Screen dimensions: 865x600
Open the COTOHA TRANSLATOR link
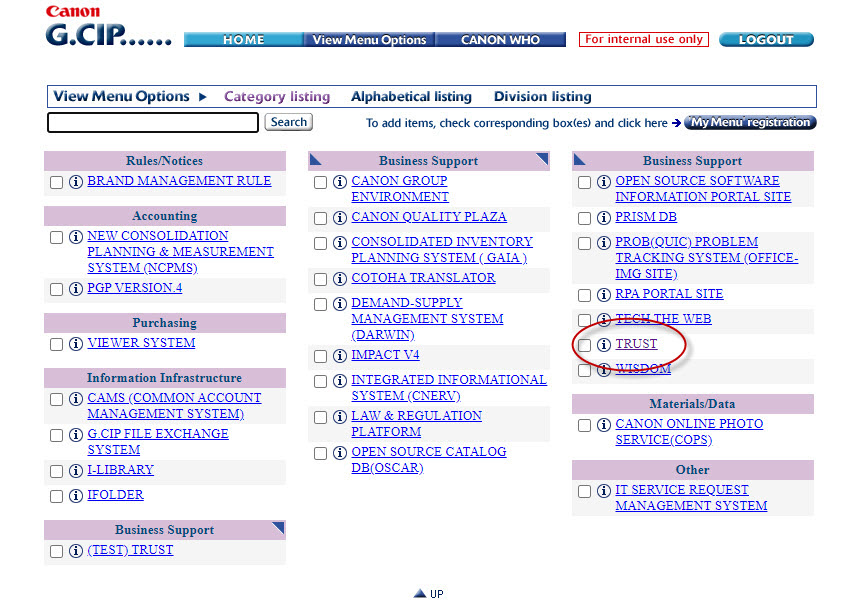pos(423,278)
